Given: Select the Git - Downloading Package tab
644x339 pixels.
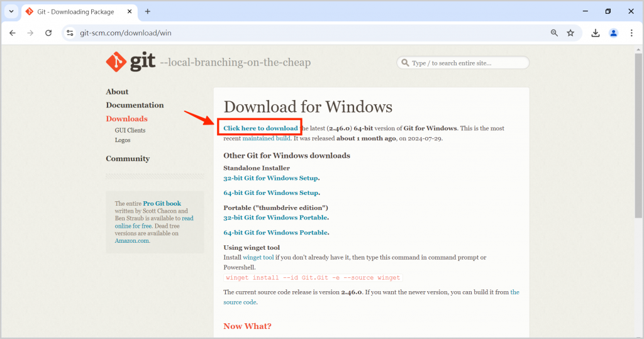Looking at the screenshot, I should coord(79,11).
